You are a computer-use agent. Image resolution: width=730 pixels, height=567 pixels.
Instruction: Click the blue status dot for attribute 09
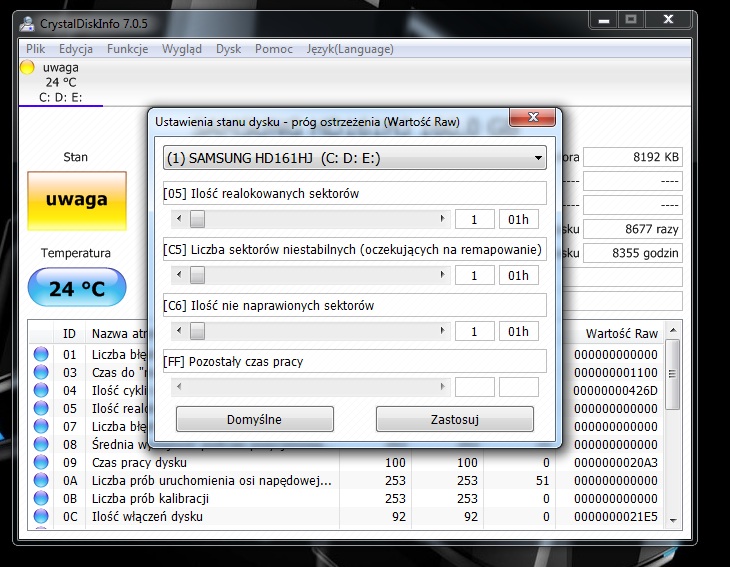41,462
